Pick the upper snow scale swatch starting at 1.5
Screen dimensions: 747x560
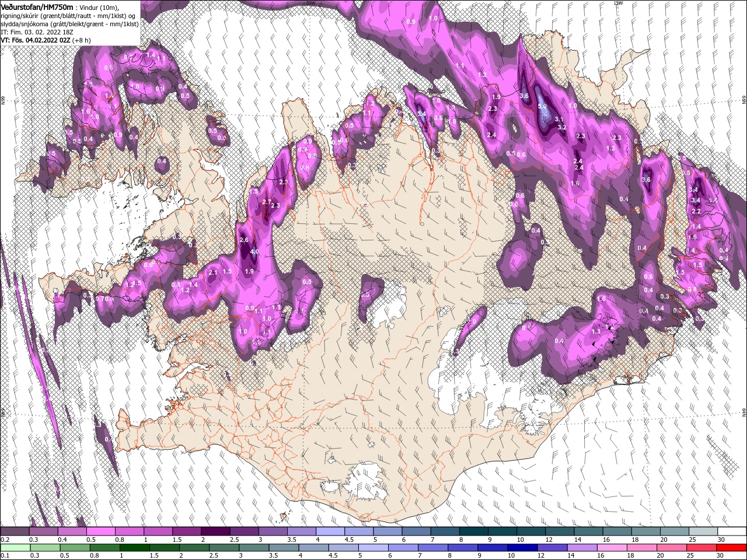coord(186,531)
